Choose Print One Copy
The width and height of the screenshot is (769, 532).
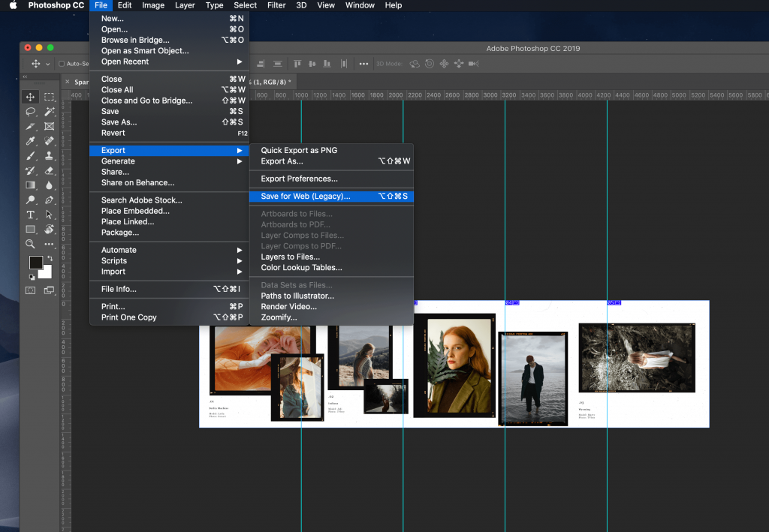169,317
